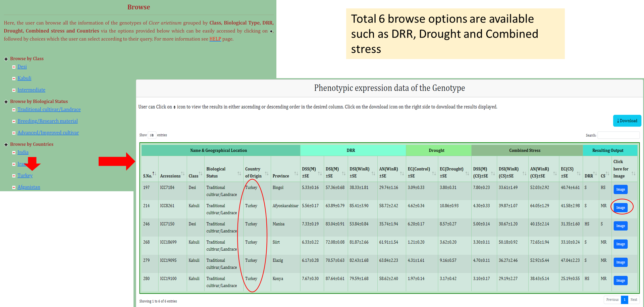644x307 pixels.
Task: Sort the Biological Status column
Action: pyautogui.click(x=239, y=173)
